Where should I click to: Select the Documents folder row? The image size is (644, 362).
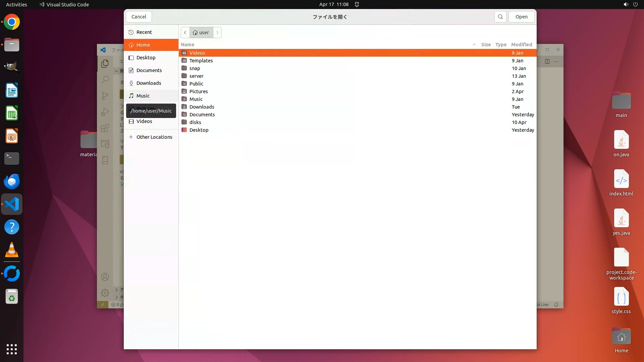click(x=202, y=115)
